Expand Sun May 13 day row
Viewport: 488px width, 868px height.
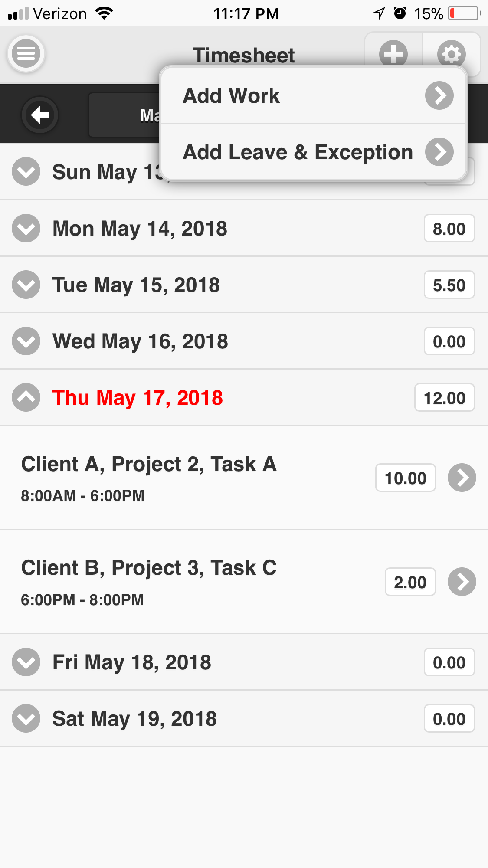pyautogui.click(x=26, y=172)
